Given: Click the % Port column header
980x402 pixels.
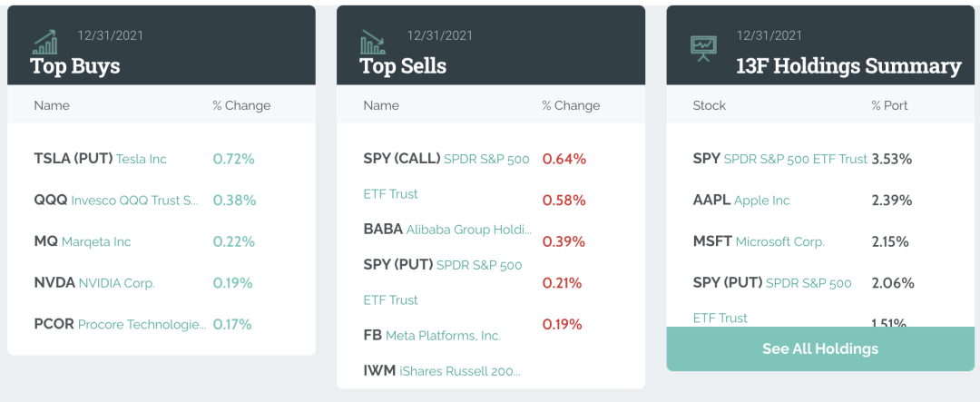Looking at the screenshot, I should click(x=889, y=105).
